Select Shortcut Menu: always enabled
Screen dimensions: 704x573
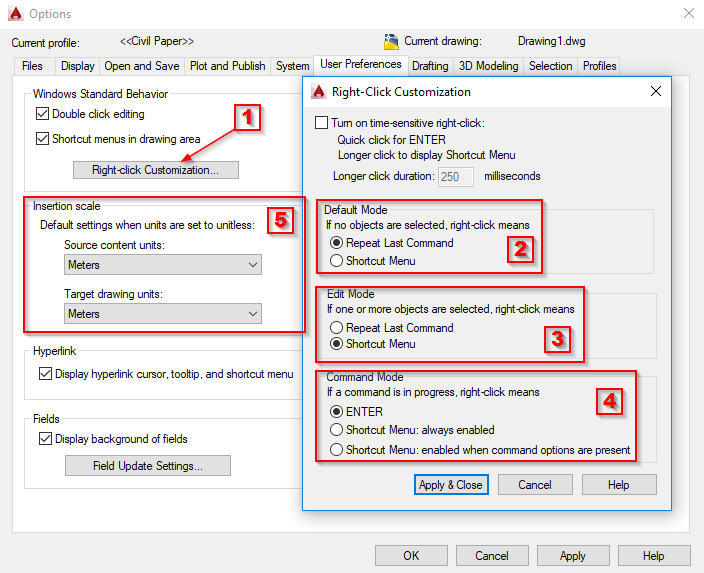[336, 430]
